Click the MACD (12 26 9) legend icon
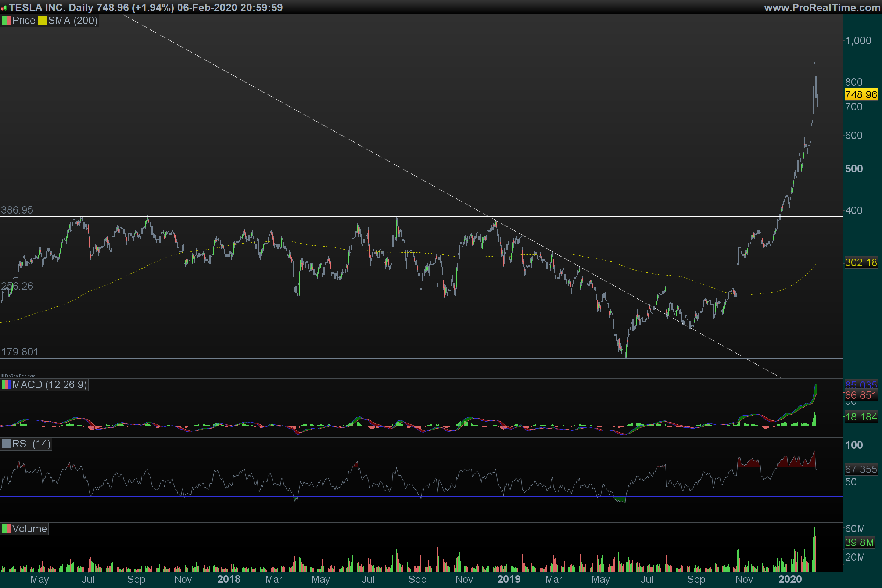This screenshot has width=882, height=588. point(6,385)
